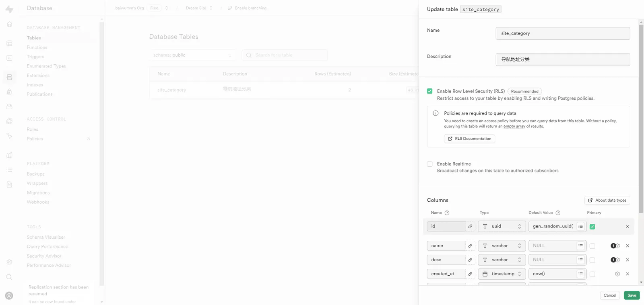Mark created_at column as primary key

coord(592,274)
